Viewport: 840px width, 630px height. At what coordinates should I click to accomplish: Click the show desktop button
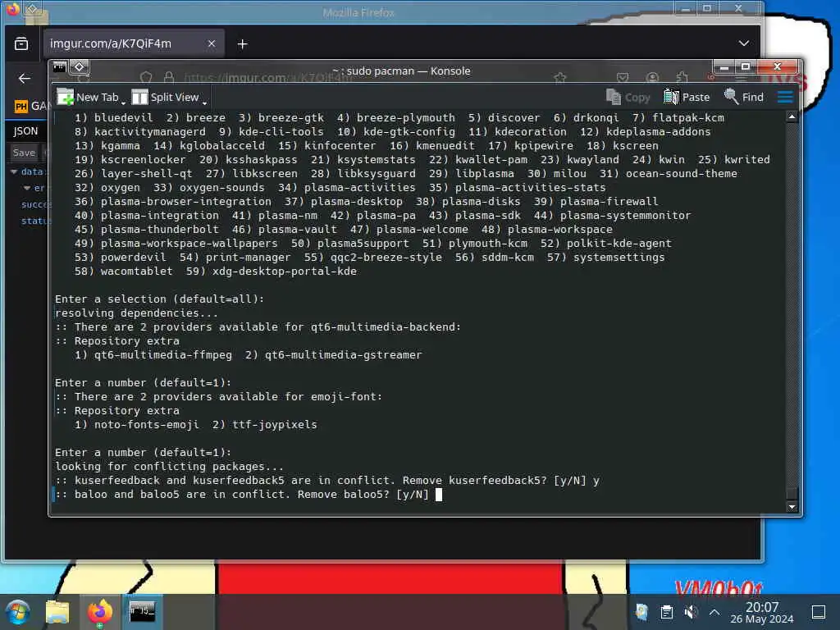click(x=819, y=612)
